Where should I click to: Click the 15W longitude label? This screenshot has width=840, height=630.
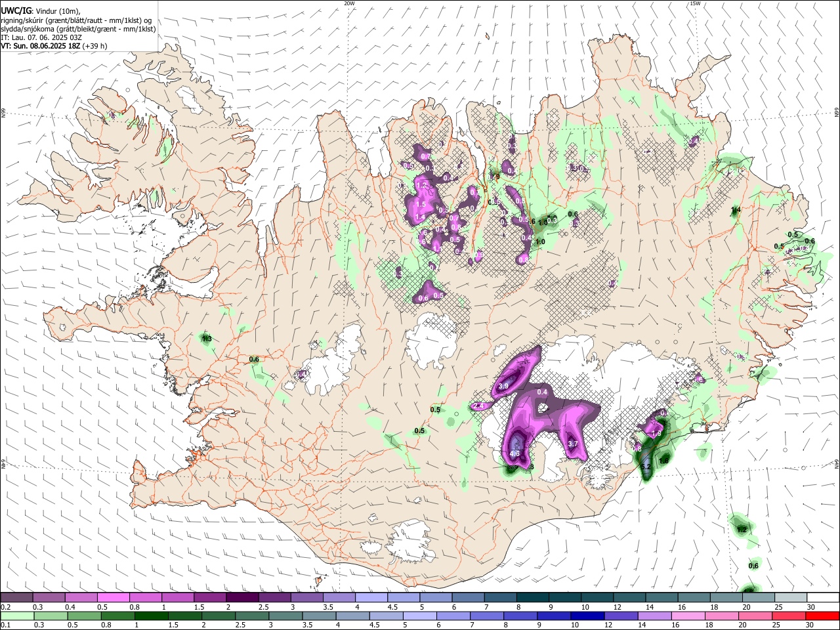coord(695,3)
